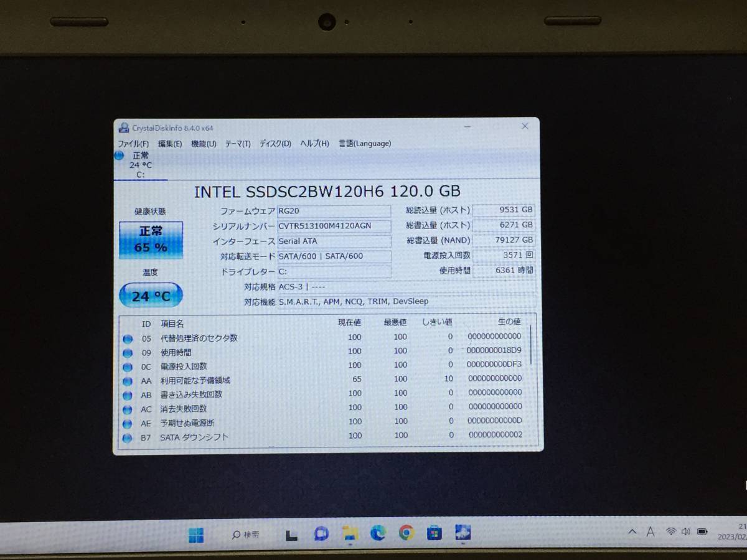747x560 pixels.
Task: Open the テーマ(T) menu
Action: (x=238, y=144)
